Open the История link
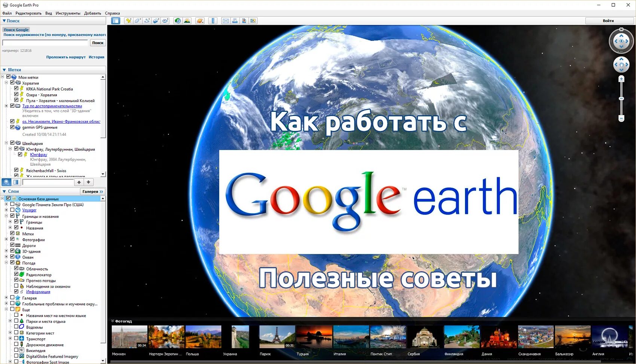Viewport: 636px width, 364px height. pos(97,57)
